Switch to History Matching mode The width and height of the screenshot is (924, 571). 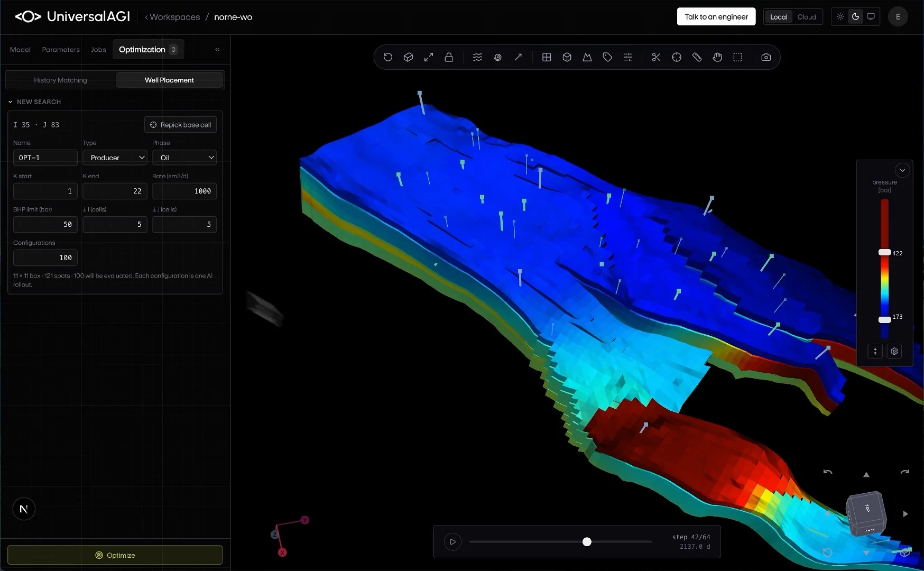click(60, 80)
